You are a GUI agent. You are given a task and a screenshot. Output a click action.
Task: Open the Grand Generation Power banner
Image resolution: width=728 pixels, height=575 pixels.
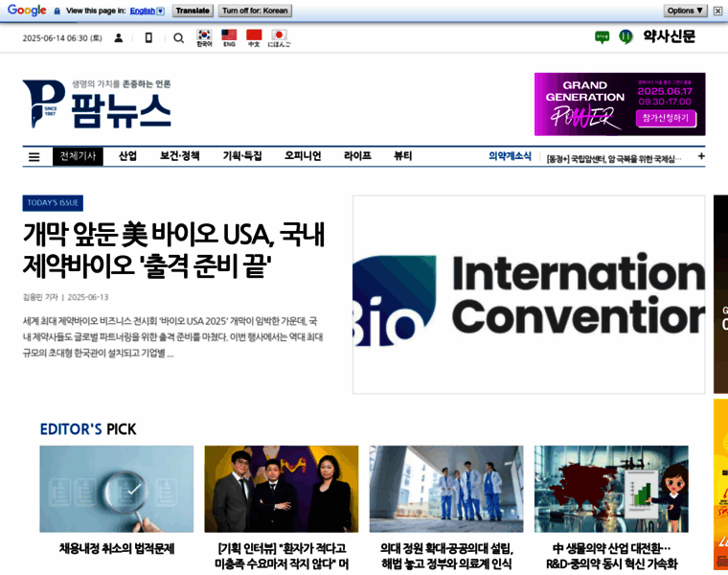620,104
